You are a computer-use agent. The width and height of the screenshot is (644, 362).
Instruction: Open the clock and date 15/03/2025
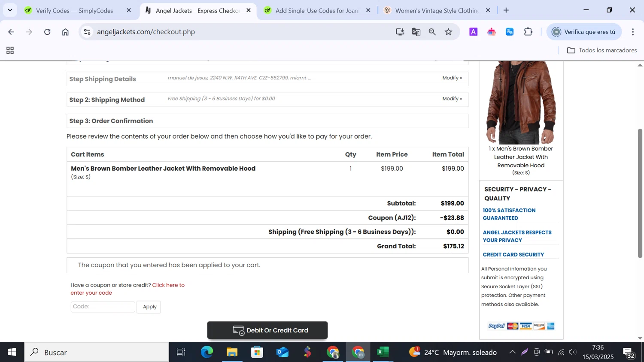click(598, 352)
